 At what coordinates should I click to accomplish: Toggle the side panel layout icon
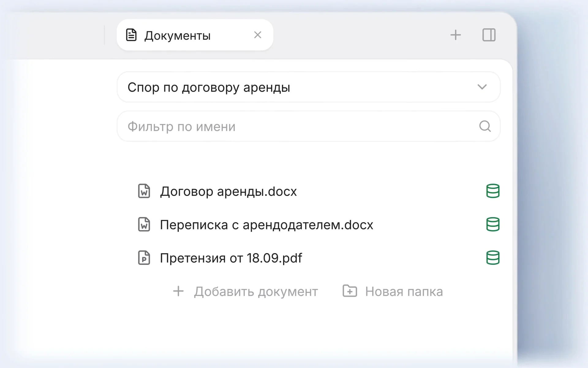(489, 35)
